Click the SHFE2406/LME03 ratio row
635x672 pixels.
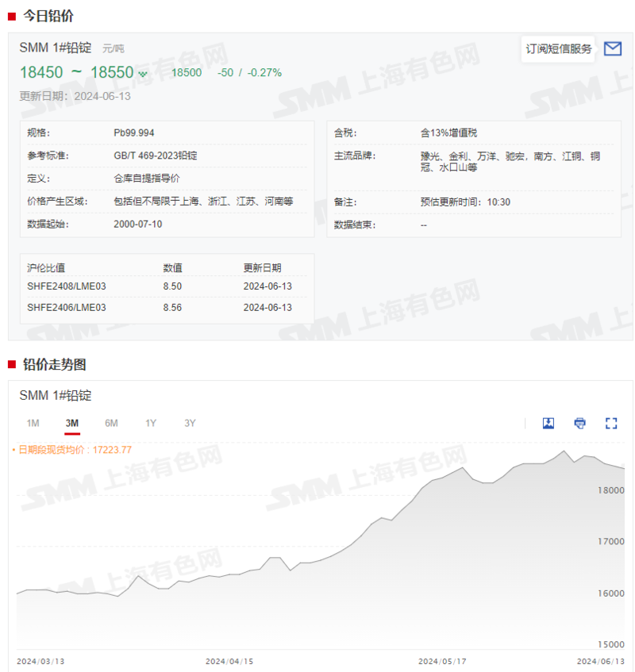[167, 308]
